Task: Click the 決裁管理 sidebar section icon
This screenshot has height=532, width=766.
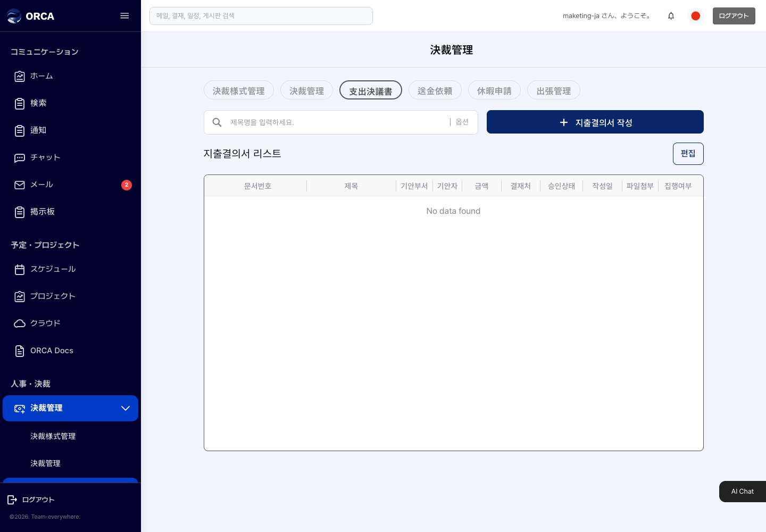Action: (20, 408)
